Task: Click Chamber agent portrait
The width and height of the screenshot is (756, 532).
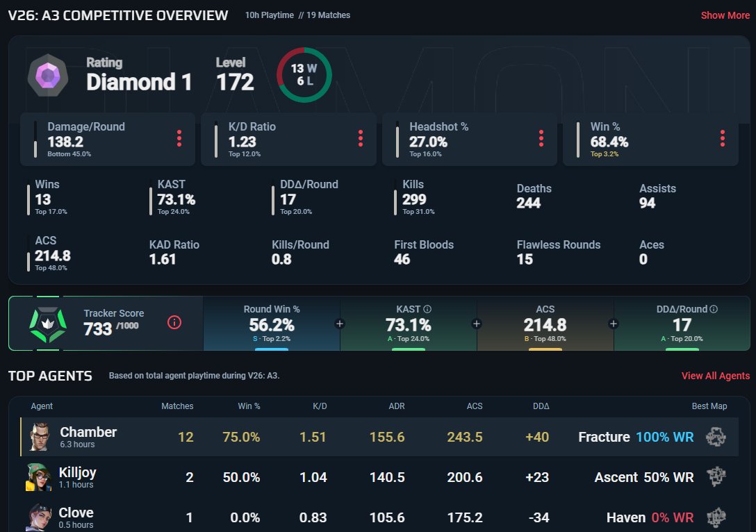Action: pyautogui.click(x=40, y=437)
